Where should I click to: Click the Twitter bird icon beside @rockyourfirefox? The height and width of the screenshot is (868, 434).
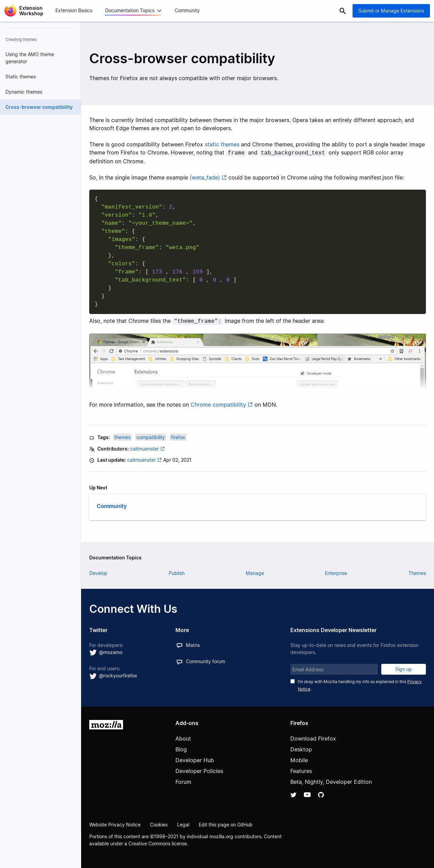93,676
